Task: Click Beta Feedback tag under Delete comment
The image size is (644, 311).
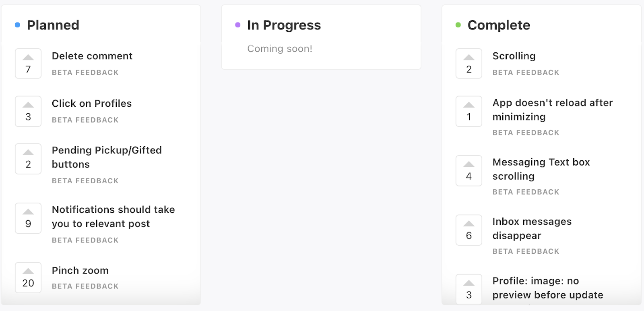Action: [x=85, y=73]
